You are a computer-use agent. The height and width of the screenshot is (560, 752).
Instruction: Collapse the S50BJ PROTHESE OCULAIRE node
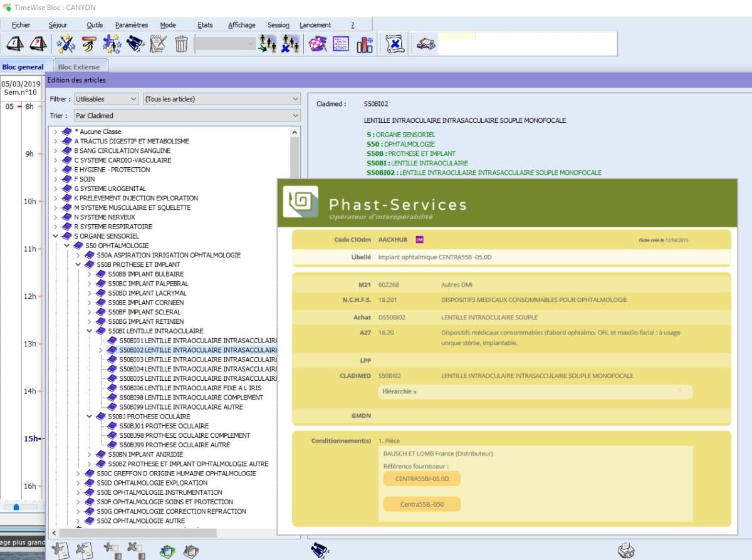tap(89, 417)
